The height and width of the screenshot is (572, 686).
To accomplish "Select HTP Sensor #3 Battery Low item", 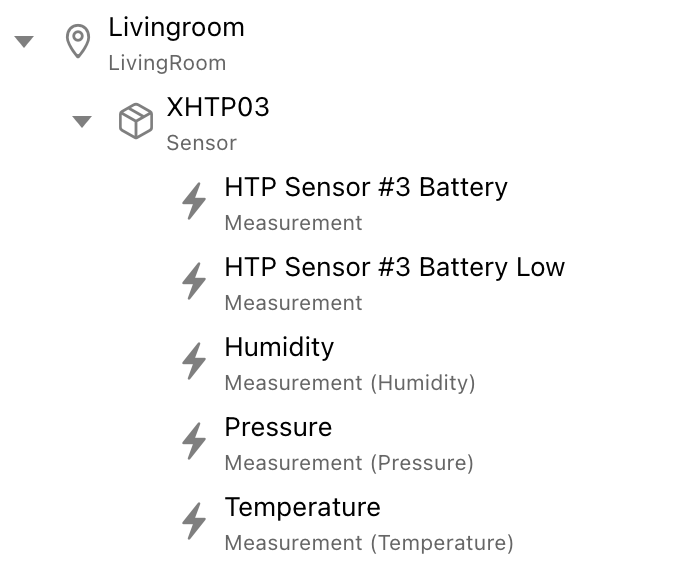I will point(394,268).
